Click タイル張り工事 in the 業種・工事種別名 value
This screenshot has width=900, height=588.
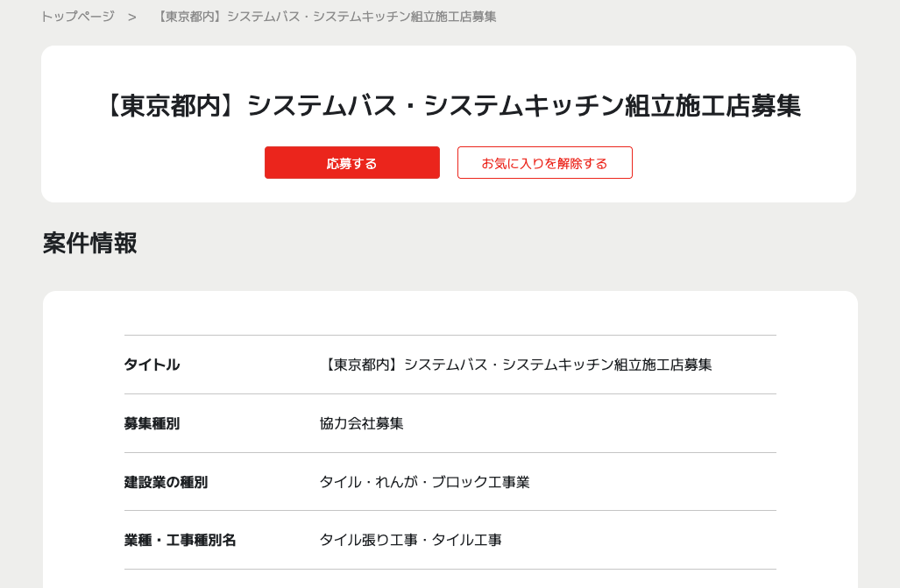click(368, 541)
